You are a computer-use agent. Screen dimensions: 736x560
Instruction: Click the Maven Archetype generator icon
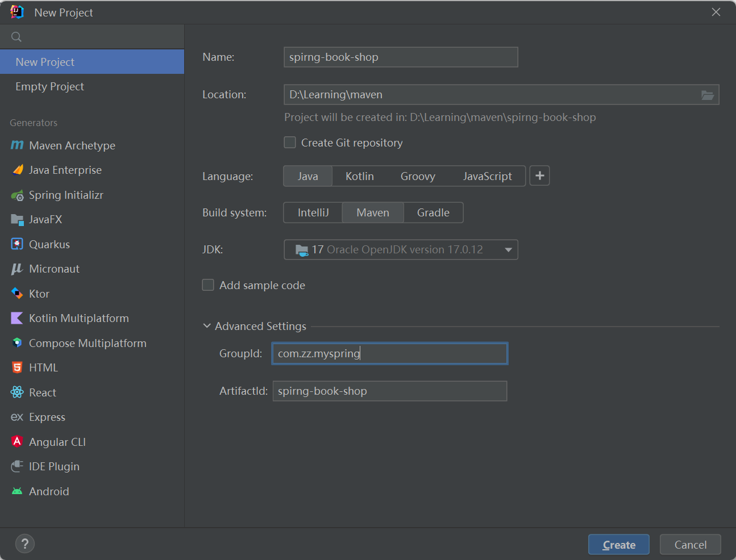(17, 145)
